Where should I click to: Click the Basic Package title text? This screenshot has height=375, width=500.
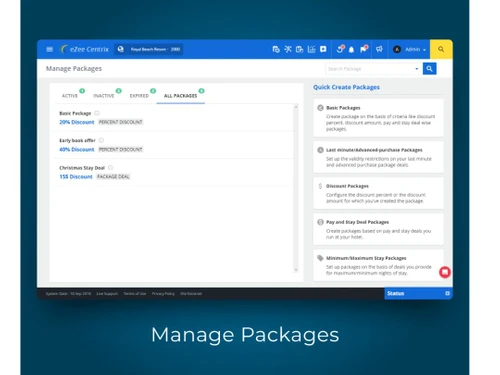[x=75, y=113]
